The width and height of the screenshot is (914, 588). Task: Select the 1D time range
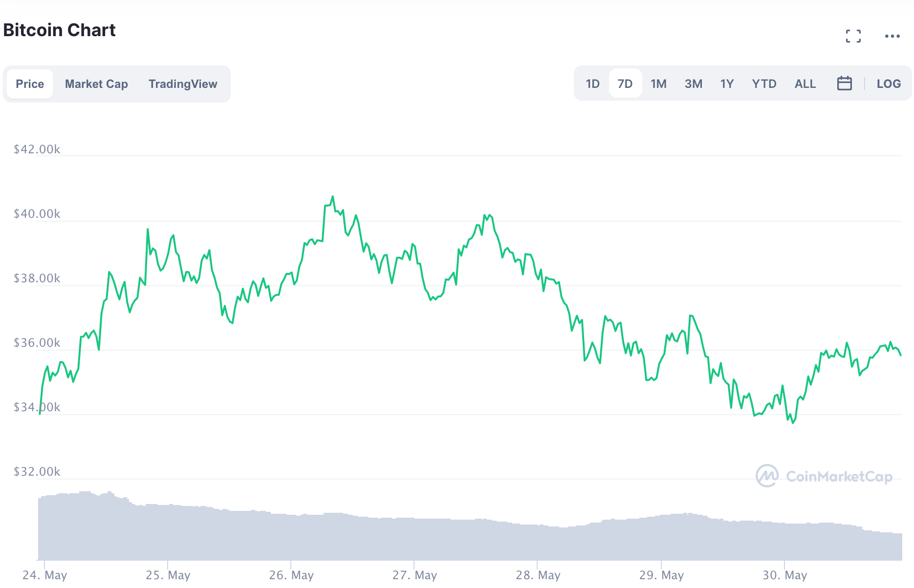(x=592, y=84)
